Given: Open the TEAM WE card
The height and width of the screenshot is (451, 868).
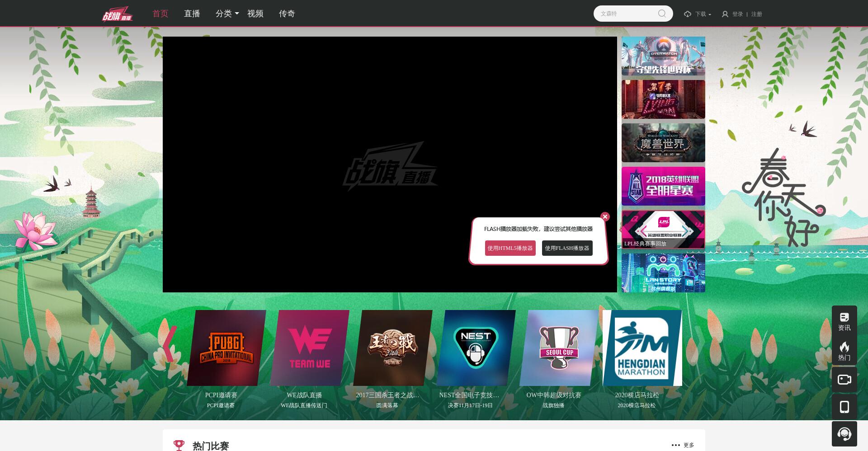Looking at the screenshot, I should coord(310,348).
